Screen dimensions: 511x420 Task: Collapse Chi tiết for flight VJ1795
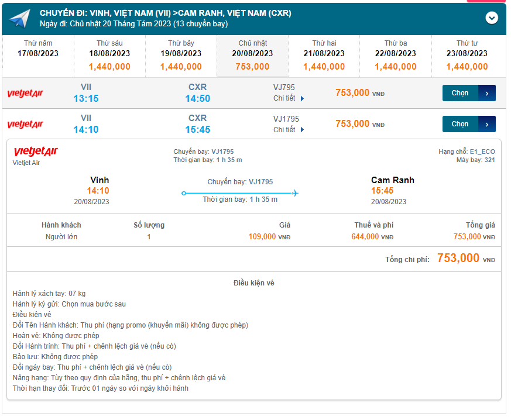(x=289, y=129)
